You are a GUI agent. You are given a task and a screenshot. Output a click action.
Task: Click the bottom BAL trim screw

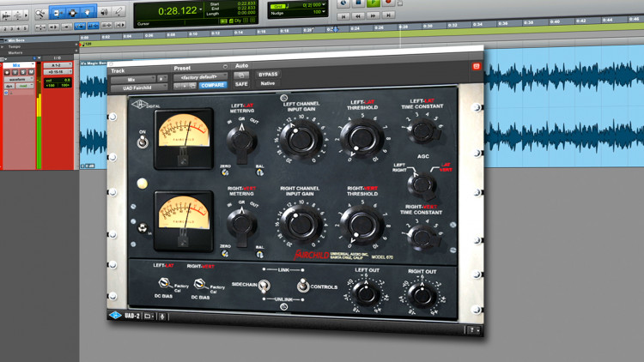pyautogui.click(x=259, y=255)
